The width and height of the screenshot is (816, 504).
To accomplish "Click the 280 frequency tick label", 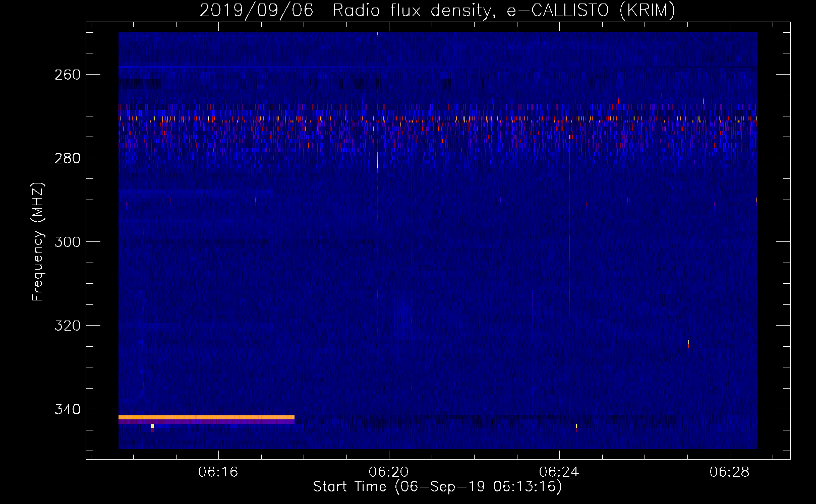I will click(67, 158).
